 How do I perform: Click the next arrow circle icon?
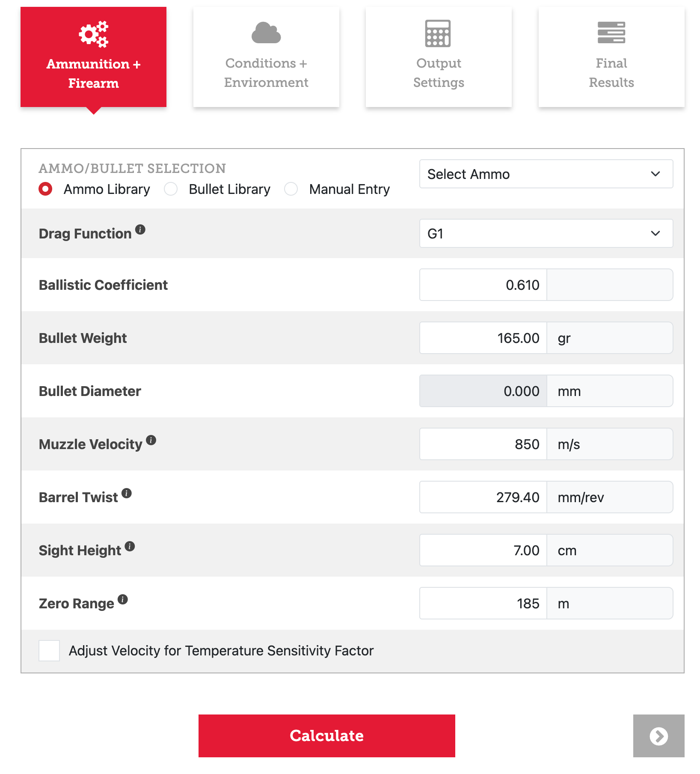point(658,736)
